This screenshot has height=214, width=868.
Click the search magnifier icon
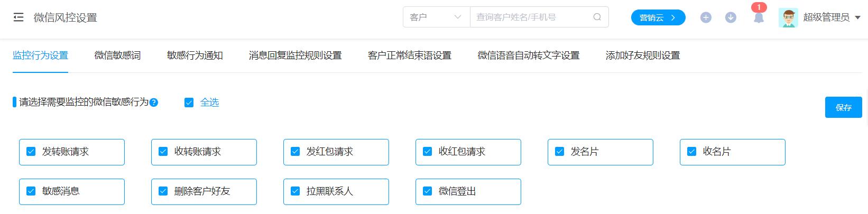tap(597, 17)
